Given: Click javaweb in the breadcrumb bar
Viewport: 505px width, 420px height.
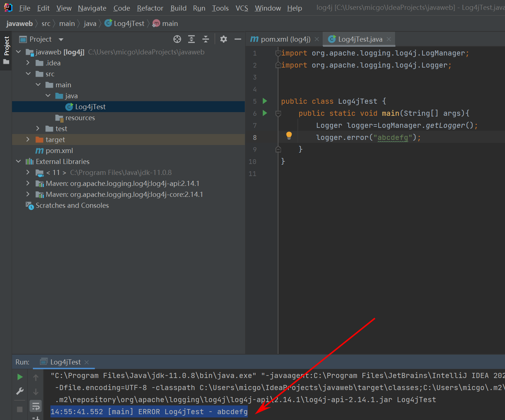Looking at the screenshot, I should 19,23.
